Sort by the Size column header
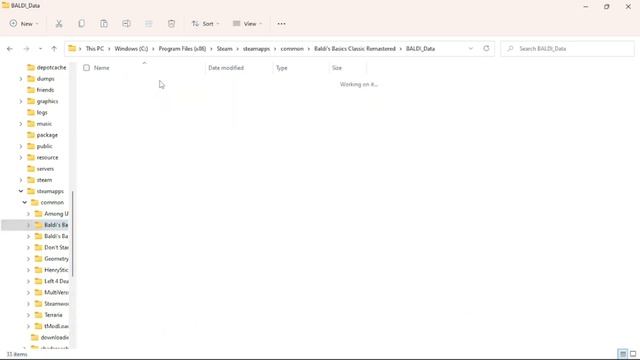The image size is (640, 360). 337,68
